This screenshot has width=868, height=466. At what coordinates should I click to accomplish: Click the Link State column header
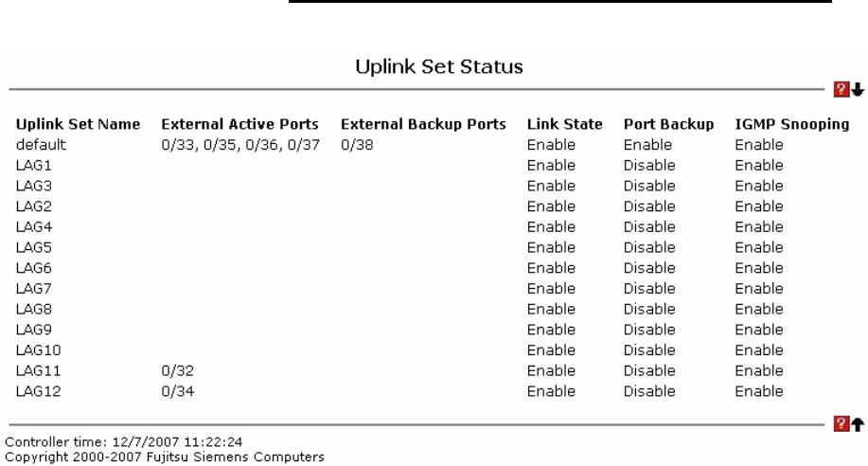[x=565, y=126]
